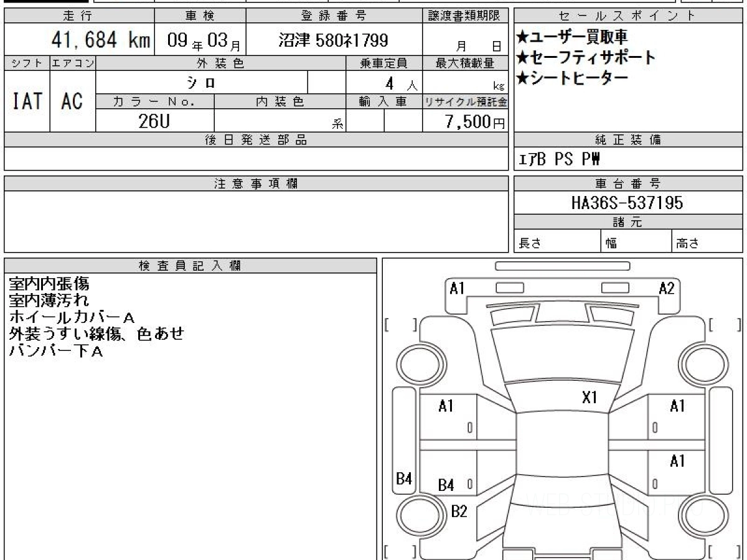Viewport: 747px width, 560px height.
Task: Select chassis number HA36S-537195
Action: click(x=627, y=203)
